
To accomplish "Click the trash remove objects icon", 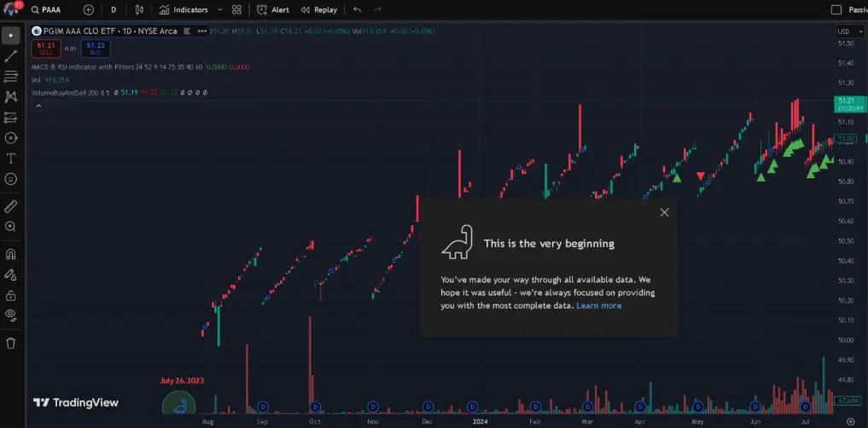I will pos(10,343).
